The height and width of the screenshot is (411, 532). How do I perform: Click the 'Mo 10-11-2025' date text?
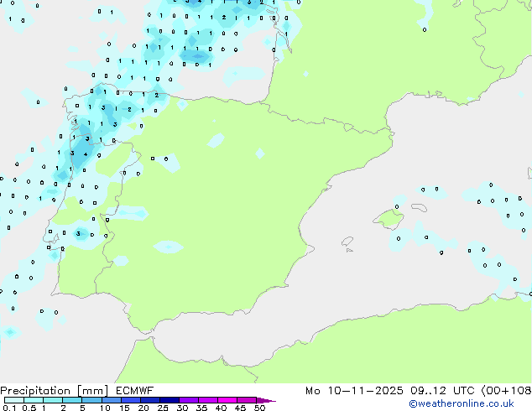coord(354,391)
